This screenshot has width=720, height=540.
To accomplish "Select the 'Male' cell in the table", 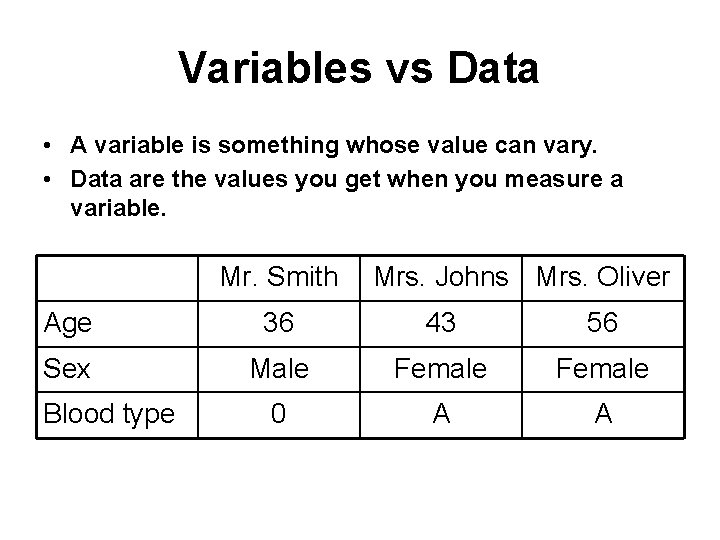I will point(278,369).
